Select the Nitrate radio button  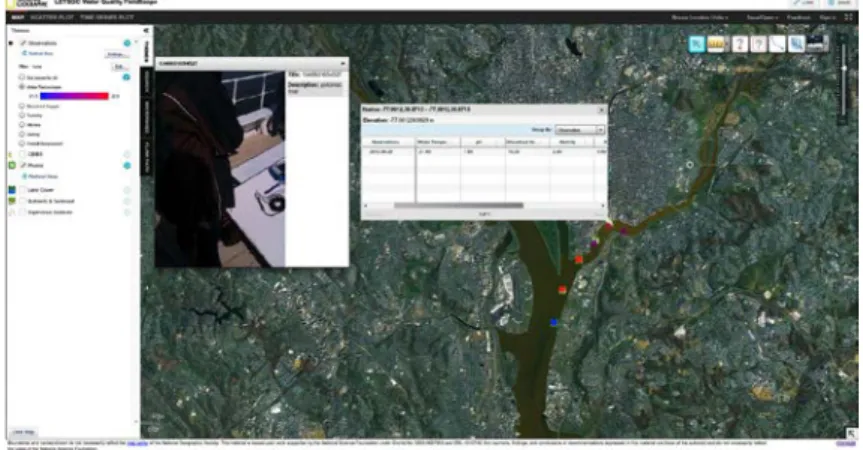(x=23, y=125)
